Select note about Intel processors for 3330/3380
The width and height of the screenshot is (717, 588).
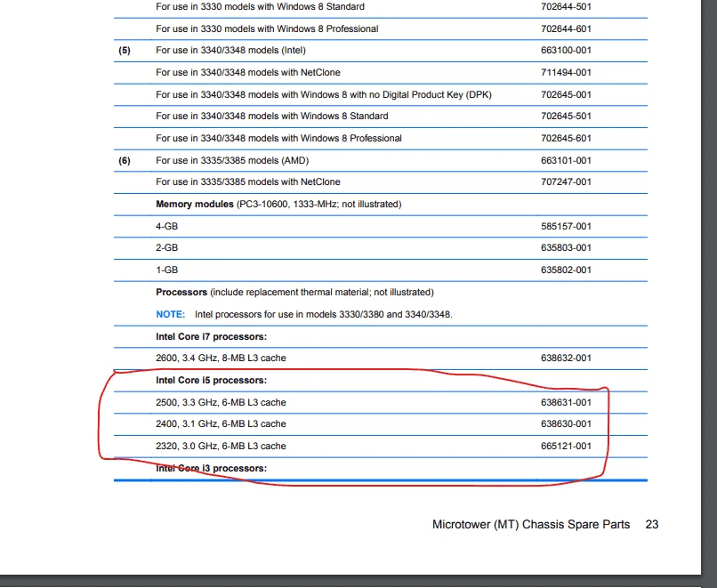point(323,315)
